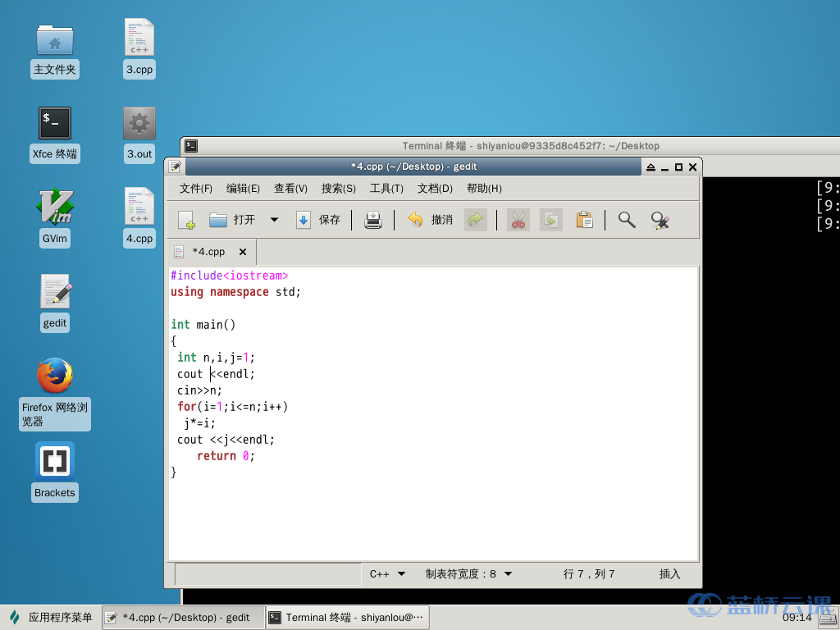Click the 保存 save button

[x=319, y=220]
